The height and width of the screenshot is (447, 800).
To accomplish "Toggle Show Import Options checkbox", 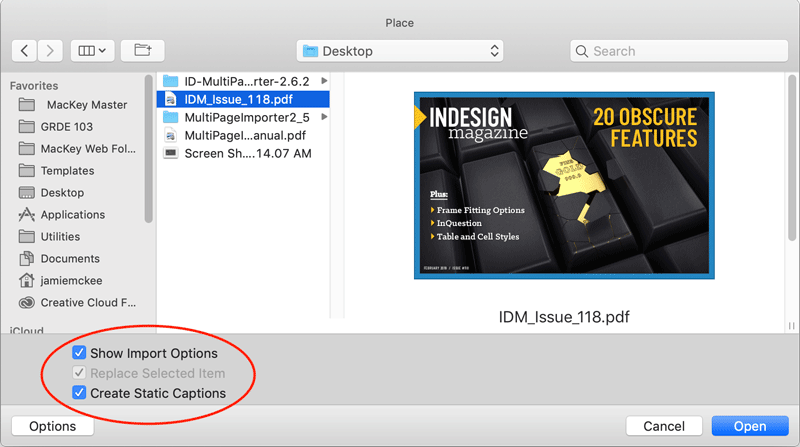I will tap(79, 353).
